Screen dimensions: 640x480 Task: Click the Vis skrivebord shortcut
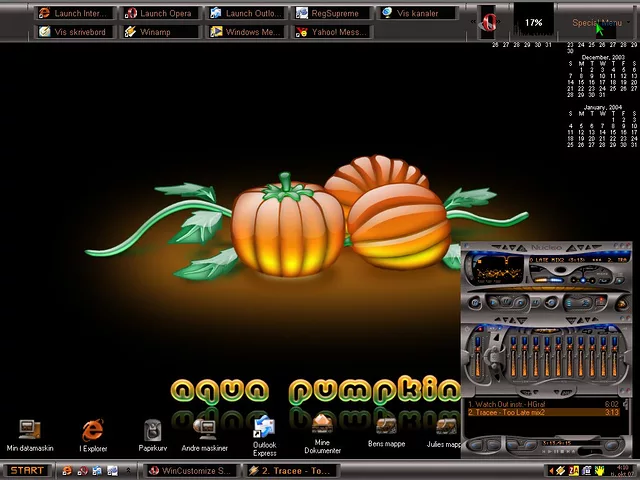pyautogui.click(x=74, y=32)
